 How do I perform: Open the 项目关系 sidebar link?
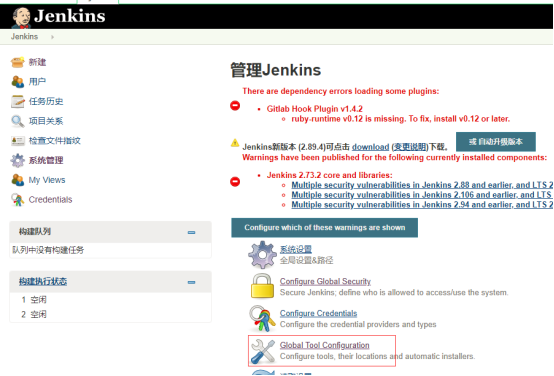46,121
